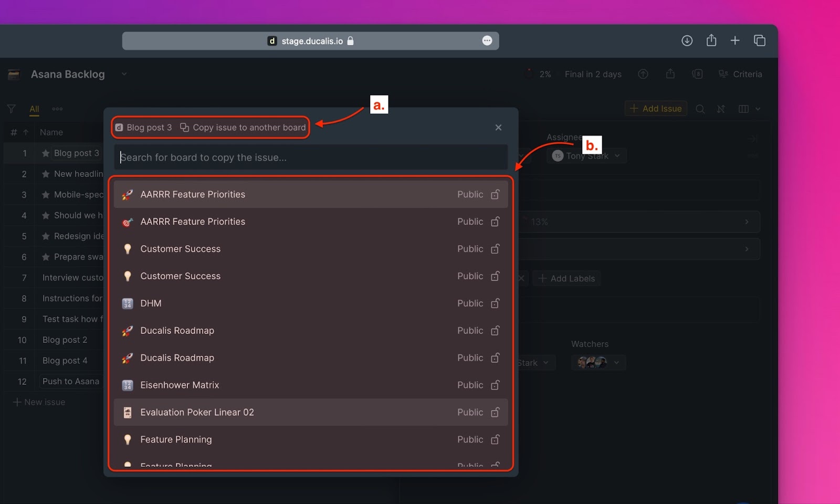Click the Add Issue button

click(656, 109)
